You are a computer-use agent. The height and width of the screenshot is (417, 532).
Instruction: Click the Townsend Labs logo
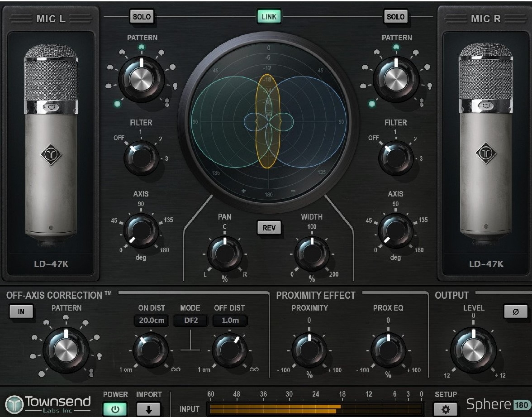48,403
